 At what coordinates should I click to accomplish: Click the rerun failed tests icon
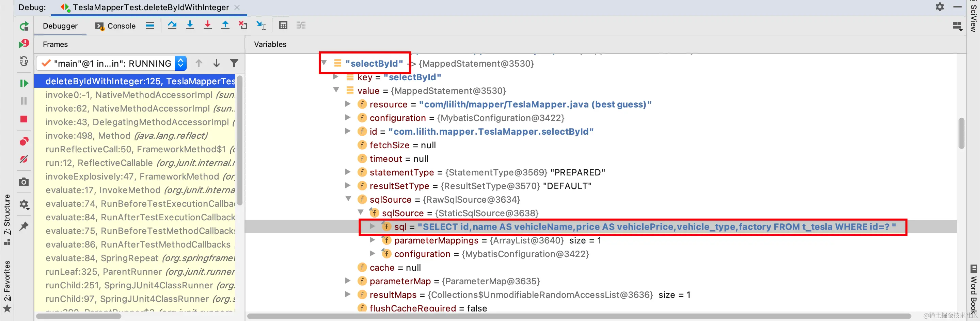pyautogui.click(x=24, y=44)
